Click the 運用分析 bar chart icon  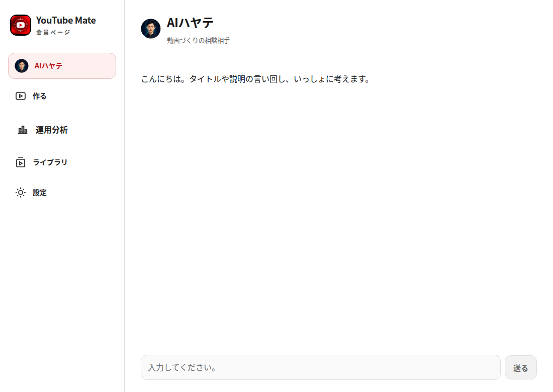coord(23,130)
